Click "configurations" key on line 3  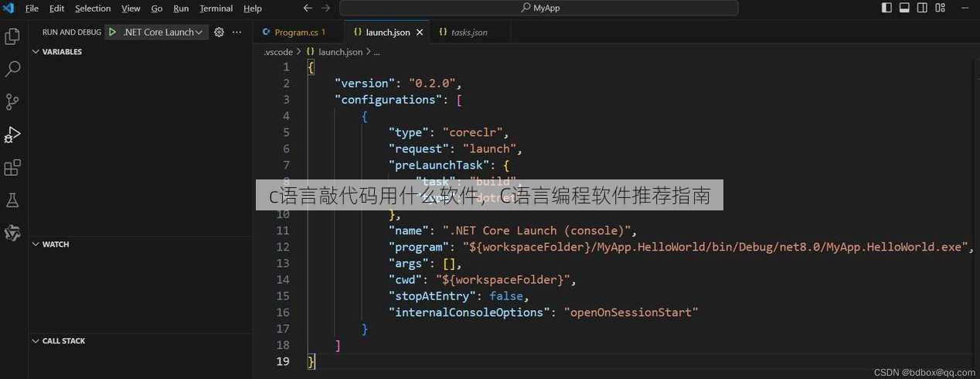pyautogui.click(x=389, y=100)
